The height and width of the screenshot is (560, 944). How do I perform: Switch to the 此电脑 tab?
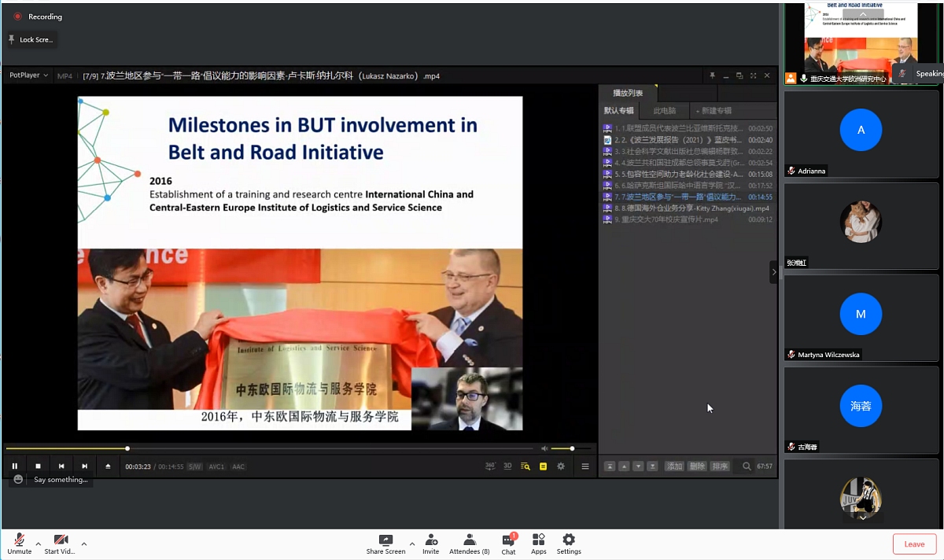tap(664, 111)
